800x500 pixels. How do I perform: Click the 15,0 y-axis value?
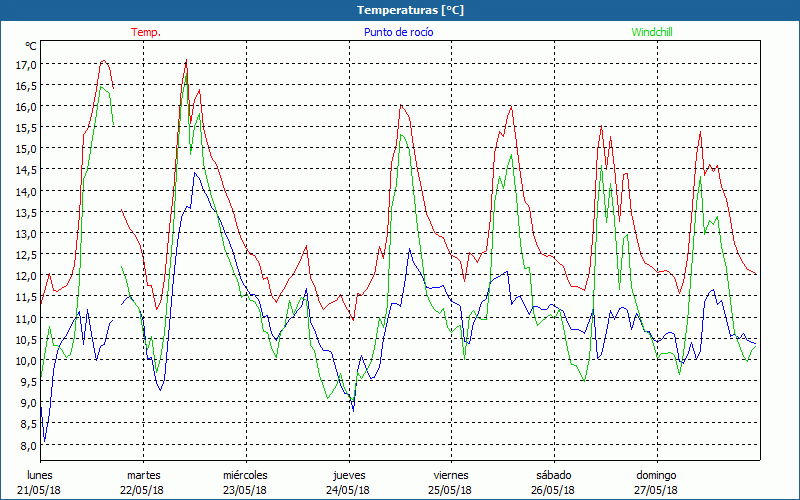(x=26, y=149)
